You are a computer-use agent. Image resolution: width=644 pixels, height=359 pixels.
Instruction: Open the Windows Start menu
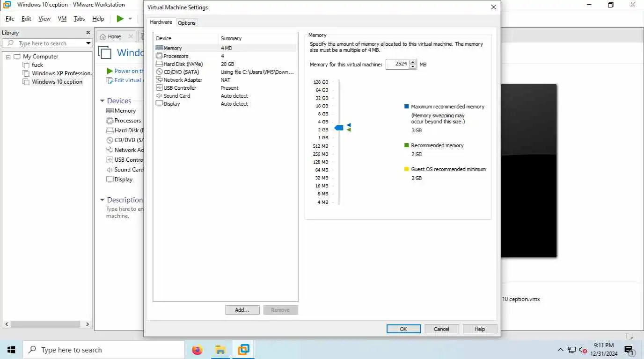11,350
